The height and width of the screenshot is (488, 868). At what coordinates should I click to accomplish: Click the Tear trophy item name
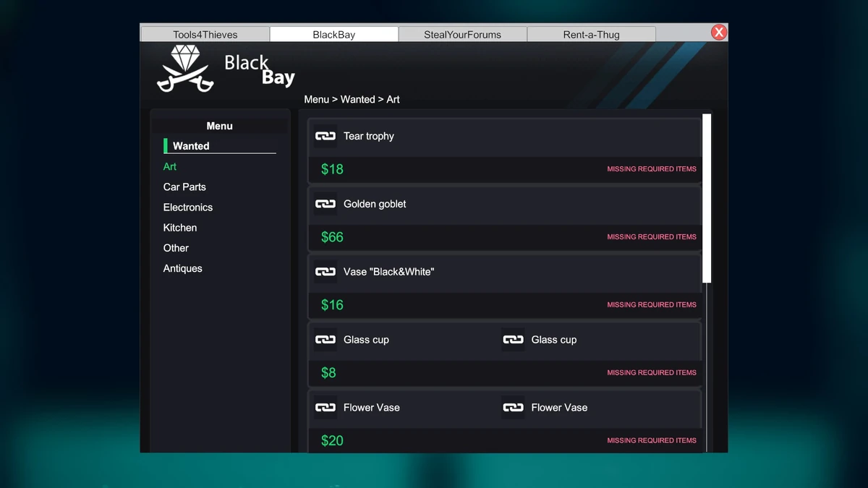click(x=369, y=136)
